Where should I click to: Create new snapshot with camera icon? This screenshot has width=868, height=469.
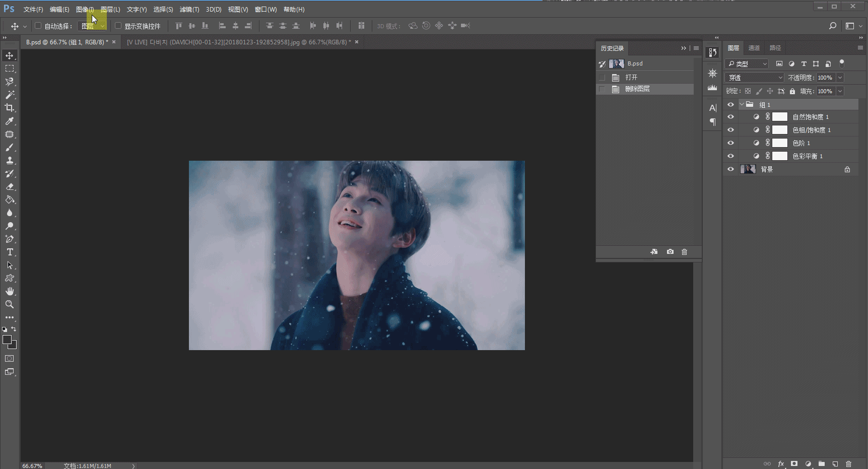click(x=670, y=252)
